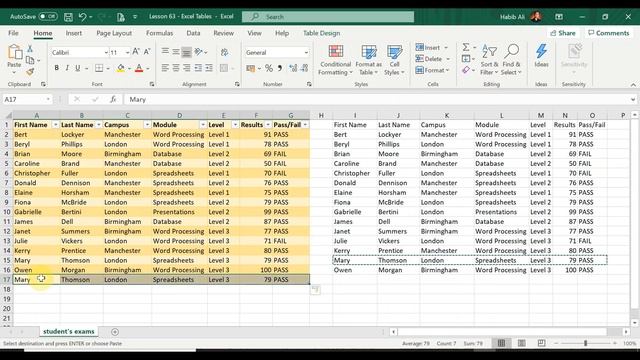Viewport: 640px width, 360px height.
Task: Collapse the ribbon with the chevron
Action: tap(633, 84)
